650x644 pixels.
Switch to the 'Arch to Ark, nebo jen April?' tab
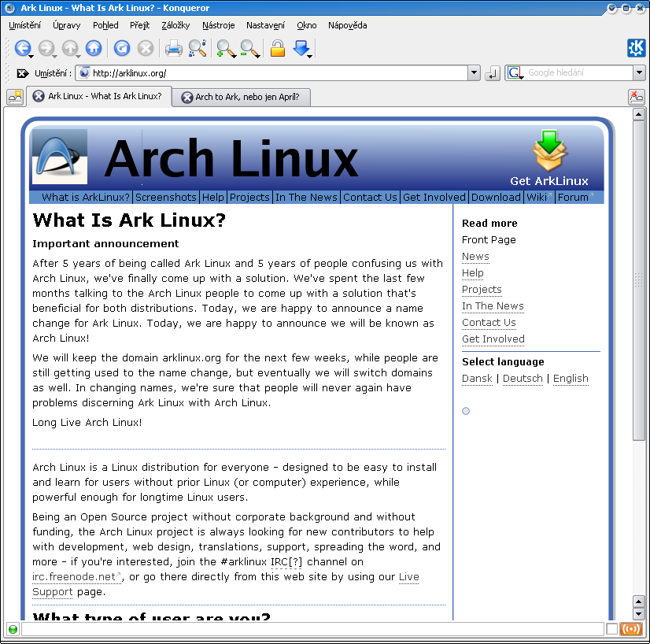[x=241, y=98]
